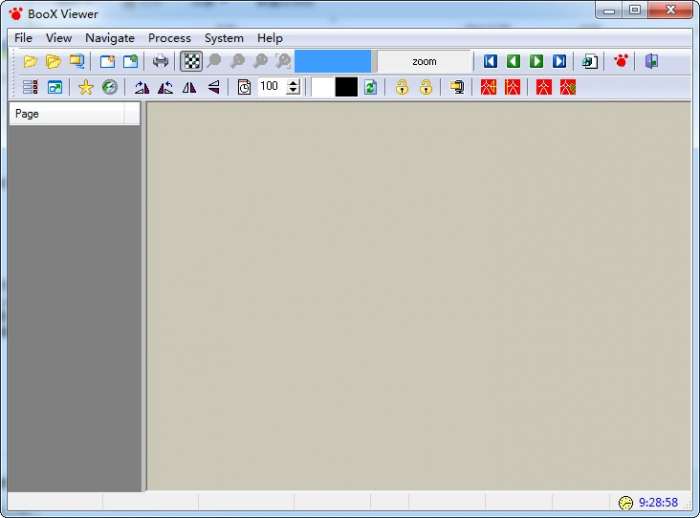
Task: Click the red icon right after monitor-folder icon
Action: (488, 87)
